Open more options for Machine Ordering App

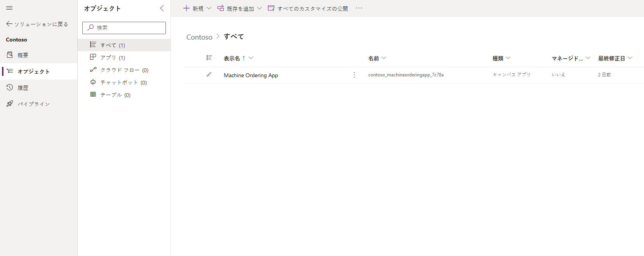(354, 75)
